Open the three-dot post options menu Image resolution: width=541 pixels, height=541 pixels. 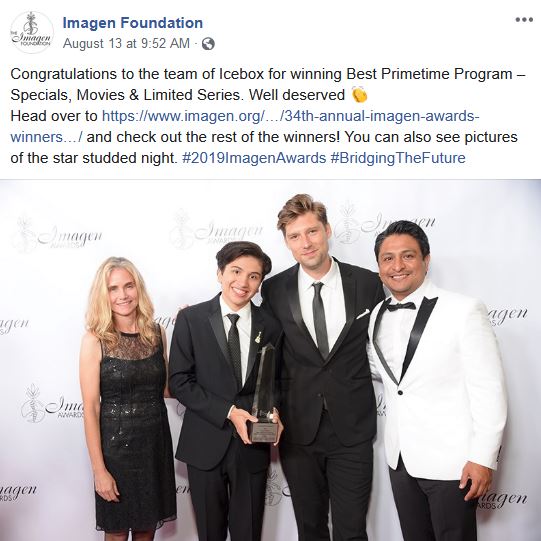(524, 20)
